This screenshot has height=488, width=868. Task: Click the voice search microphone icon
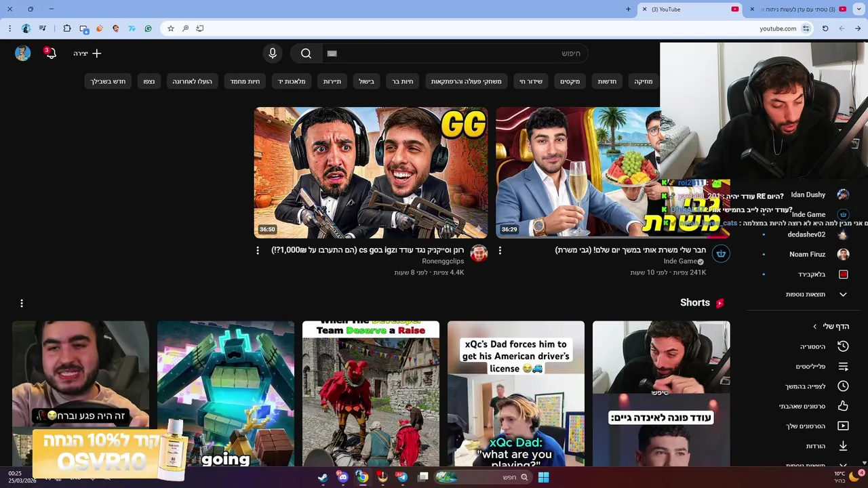tap(273, 54)
